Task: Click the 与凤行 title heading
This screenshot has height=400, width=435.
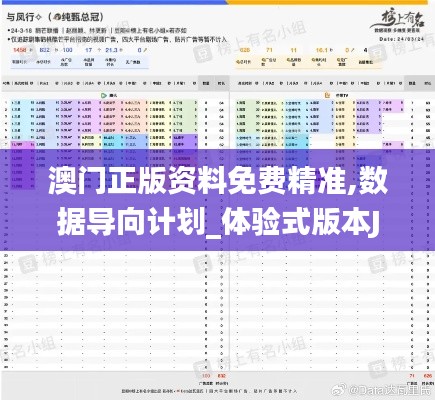Action: [x=20, y=17]
